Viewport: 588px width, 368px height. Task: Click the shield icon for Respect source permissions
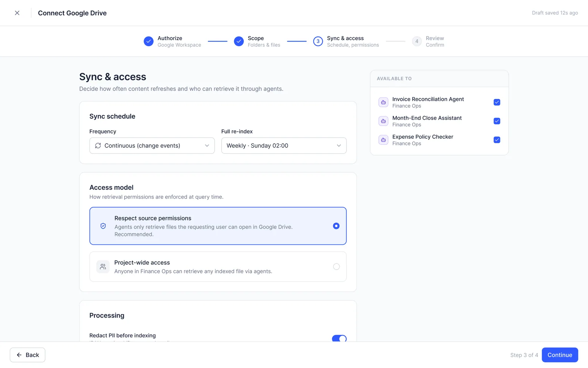(x=103, y=226)
